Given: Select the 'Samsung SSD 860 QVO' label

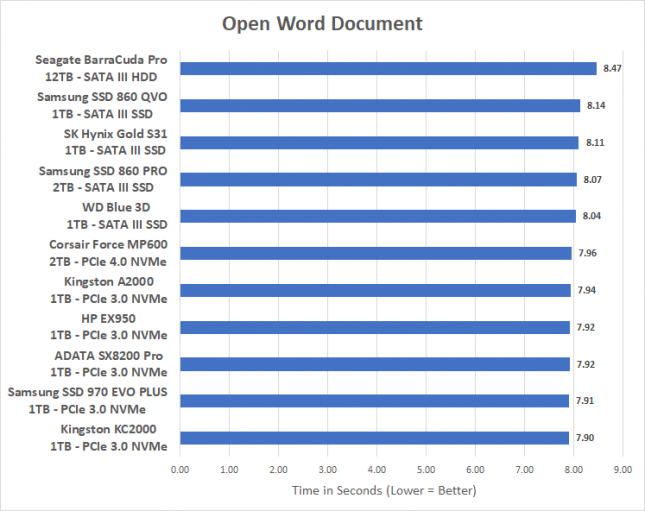Looking at the screenshot, I should click(x=102, y=97).
